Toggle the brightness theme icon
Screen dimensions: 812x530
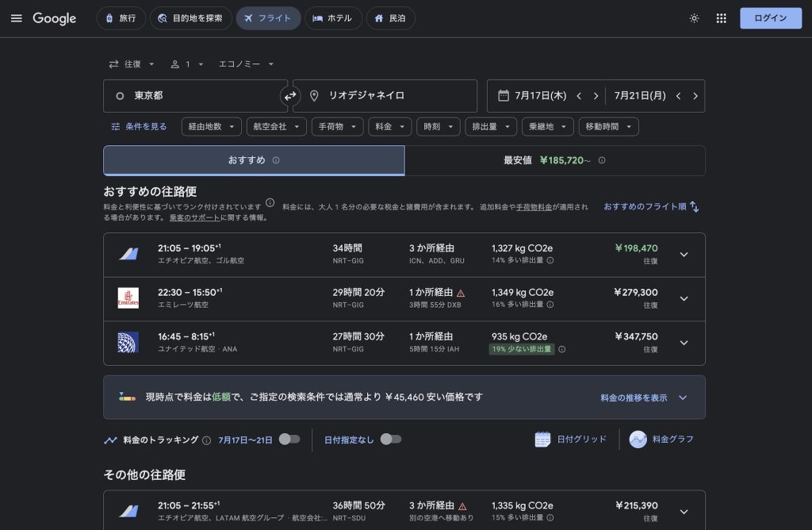(x=694, y=18)
